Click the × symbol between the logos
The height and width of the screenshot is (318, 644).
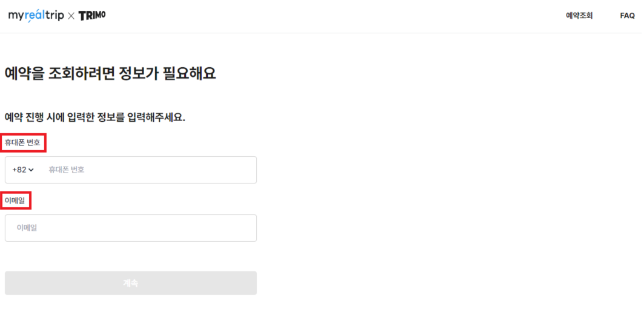[71, 16]
